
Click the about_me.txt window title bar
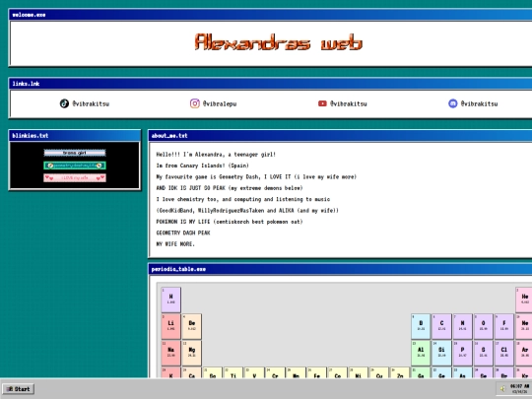click(x=340, y=136)
